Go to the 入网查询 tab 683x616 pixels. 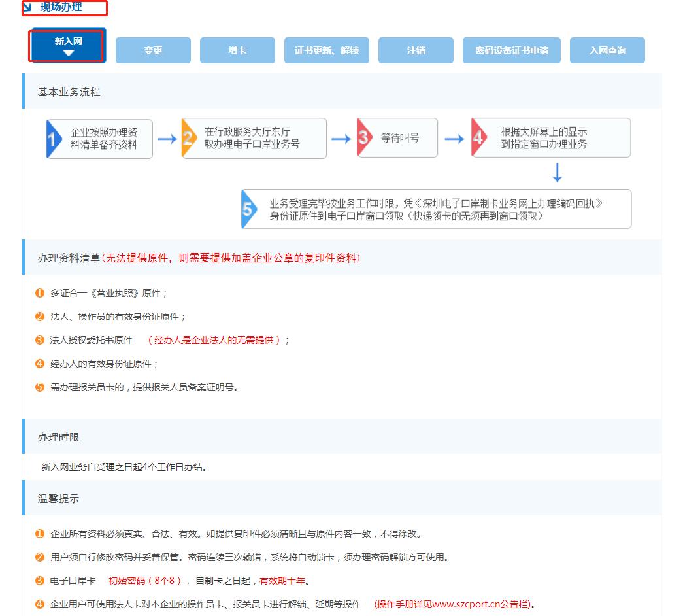[x=607, y=50]
